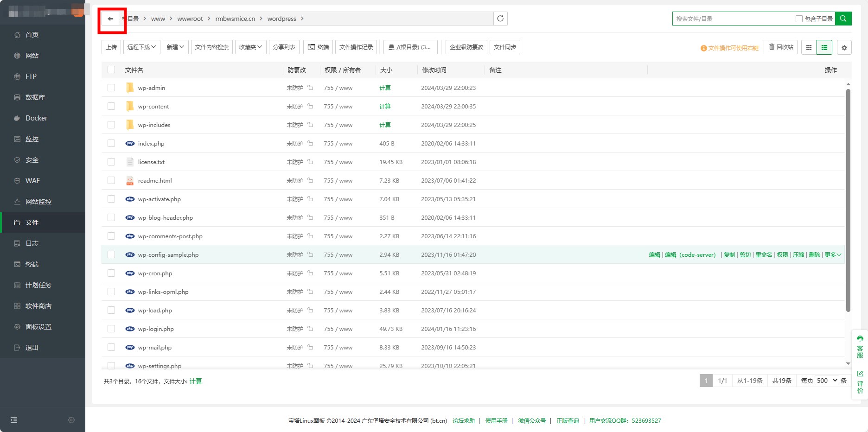Click the file sync (文件同步) button
868x432 pixels.
click(x=505, y=47)
